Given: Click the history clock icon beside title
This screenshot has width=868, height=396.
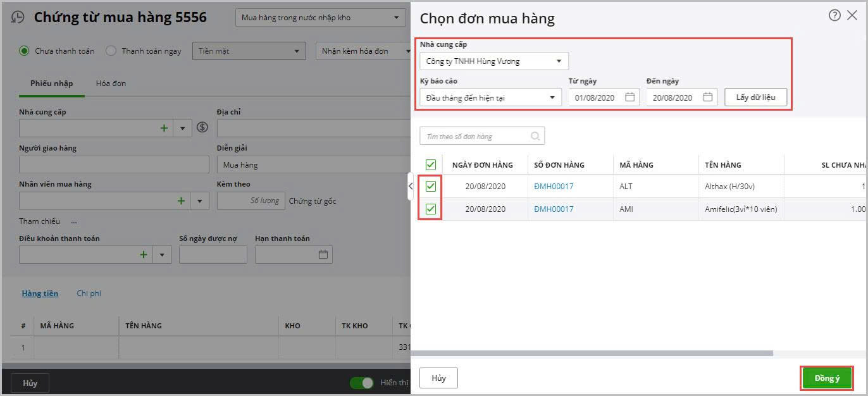Looking at the screenshot, I should click(x=18, y=18).
